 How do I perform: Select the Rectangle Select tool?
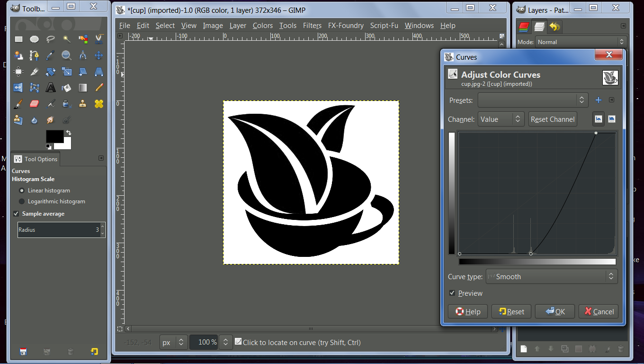click(18, 39)
